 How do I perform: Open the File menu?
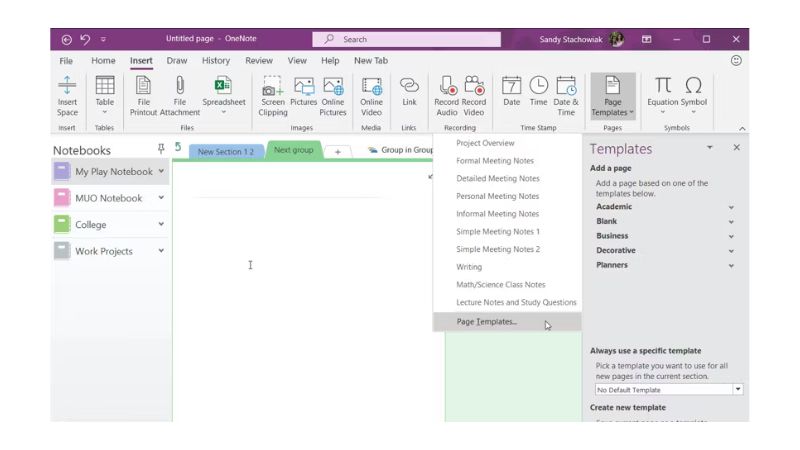coord(66,61)
